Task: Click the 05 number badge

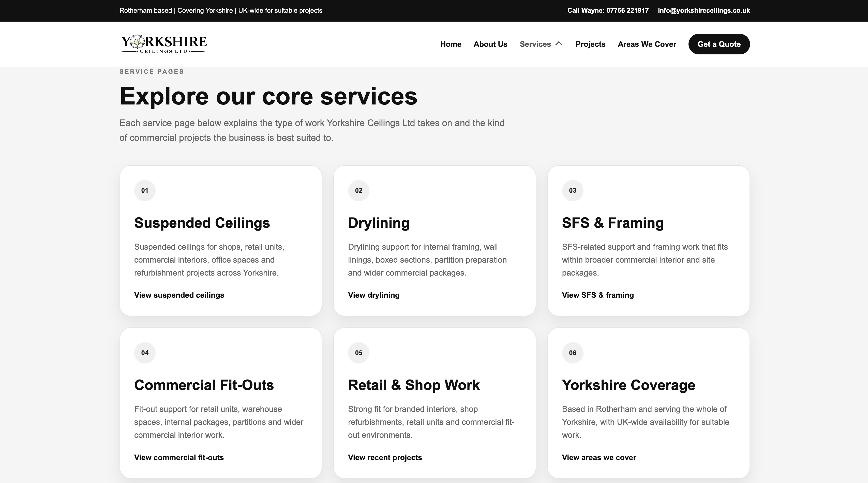Action: [x=358, y=353]
